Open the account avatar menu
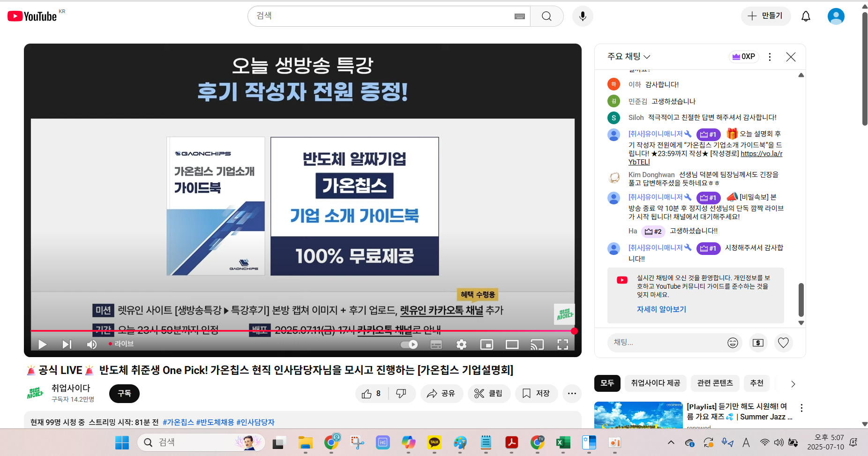The width and height of the screenshot is (868, 456). point(836,16)
